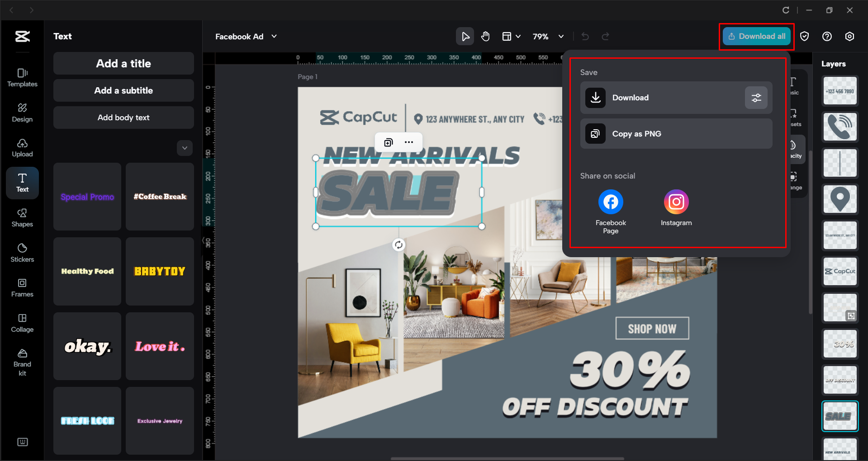Open the Upload panel
Viewport: 868px width, 461px height.
[x=22, y=148]
